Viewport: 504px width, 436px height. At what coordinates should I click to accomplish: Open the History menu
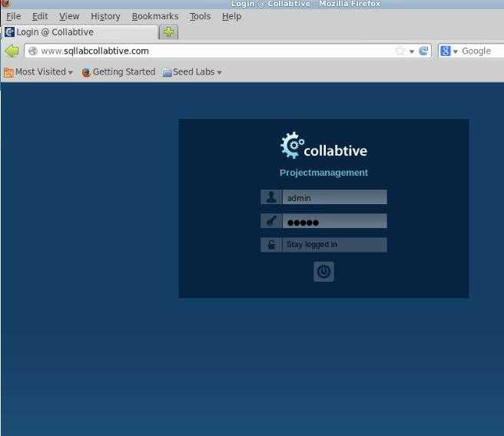pos(105,16)
